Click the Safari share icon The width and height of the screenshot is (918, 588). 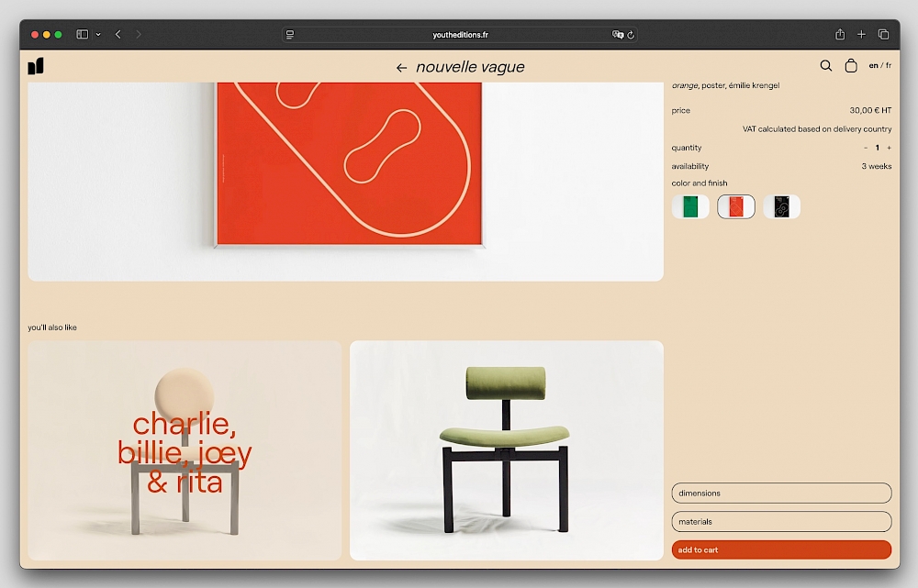coord(839,35)
